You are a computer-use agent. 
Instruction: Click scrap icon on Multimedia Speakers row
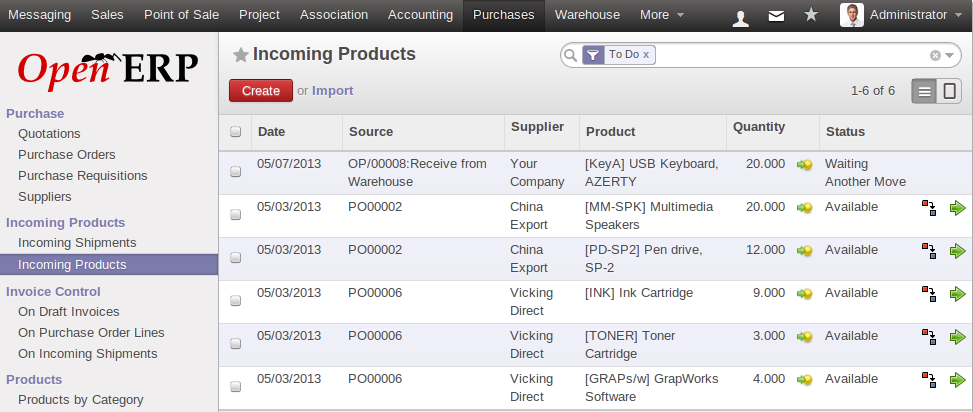[x=929, y=208]
